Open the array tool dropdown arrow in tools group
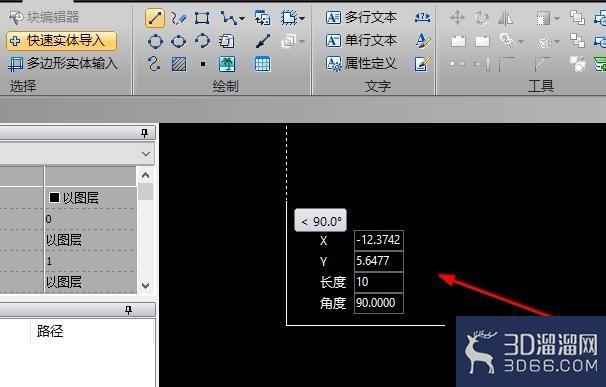 (x=557, y=41)
